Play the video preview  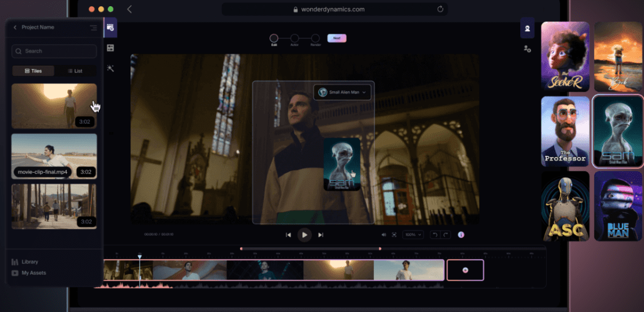click(304, 235)
